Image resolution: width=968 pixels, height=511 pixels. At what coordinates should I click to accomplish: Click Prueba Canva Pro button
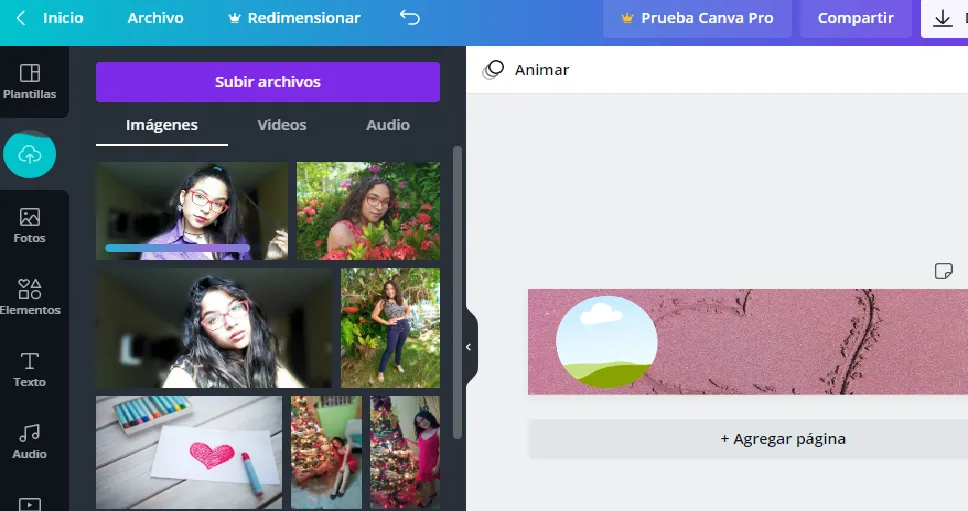(x=697, y=19)
